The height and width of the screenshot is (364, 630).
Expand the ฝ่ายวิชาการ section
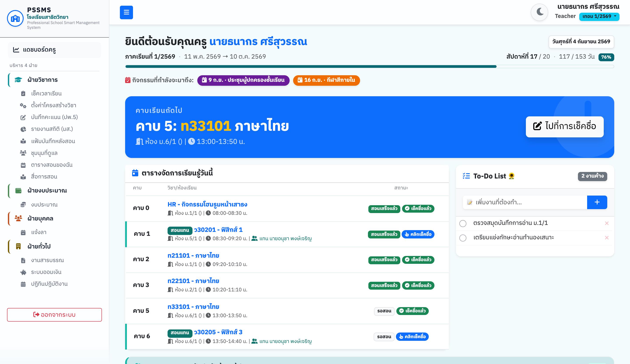coord(54,80)
